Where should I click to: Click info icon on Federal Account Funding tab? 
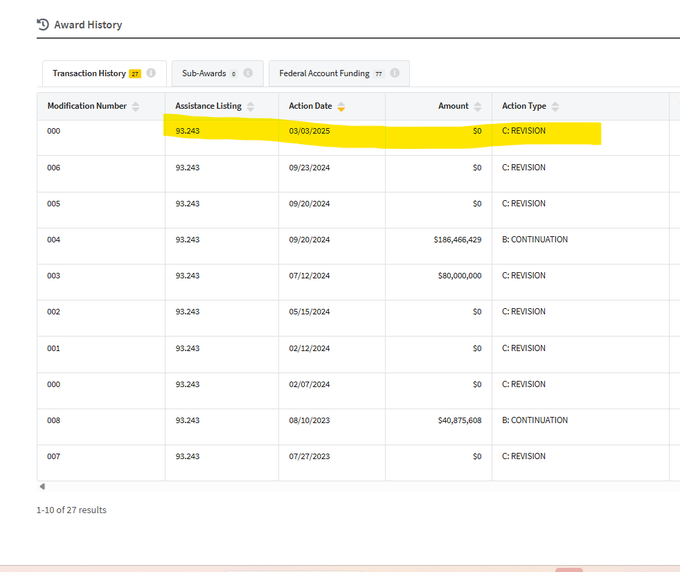(395, 74)
